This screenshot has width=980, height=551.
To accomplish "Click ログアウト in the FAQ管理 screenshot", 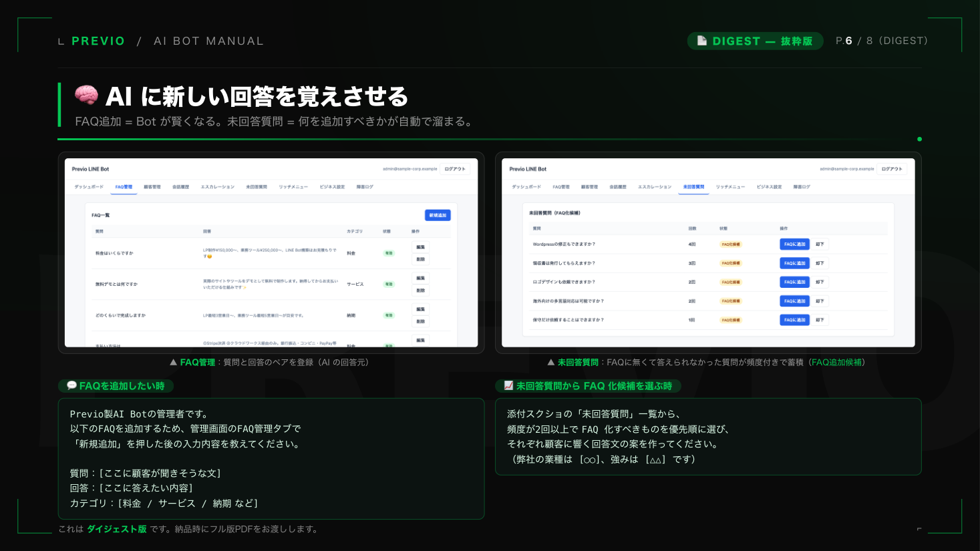I will [x=455, y=169].
